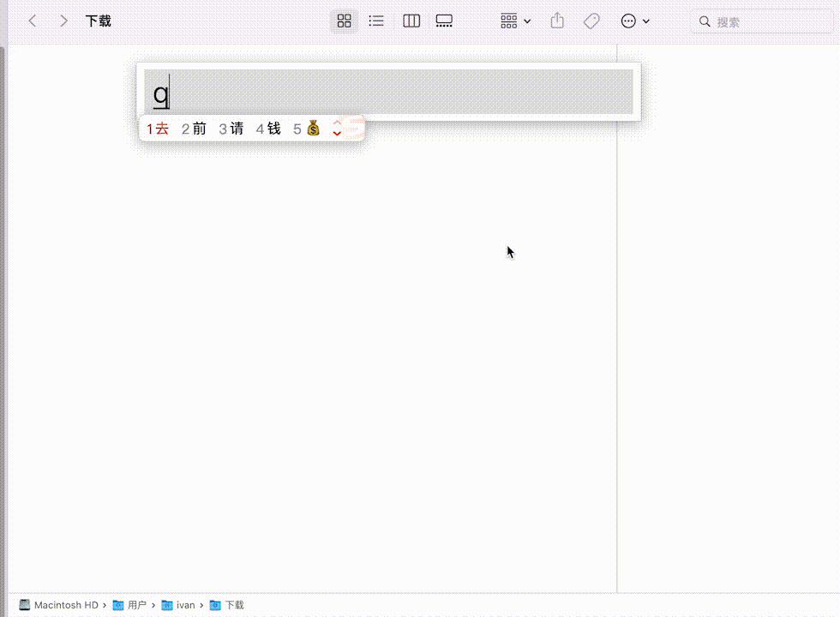Click the magnifier search icon
The height and width of the screenshot is (617, 840).
(x=705, y=21)
